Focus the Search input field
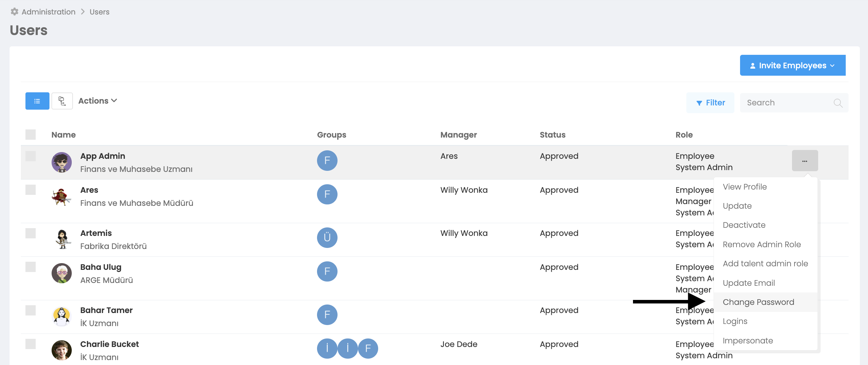This screenshot has width=868, height=365. coord(786,103)
